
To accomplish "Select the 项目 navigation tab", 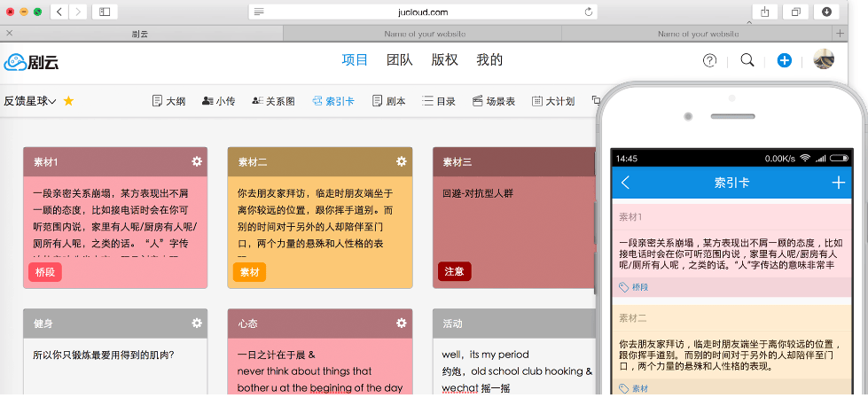I will coord(355,60).
